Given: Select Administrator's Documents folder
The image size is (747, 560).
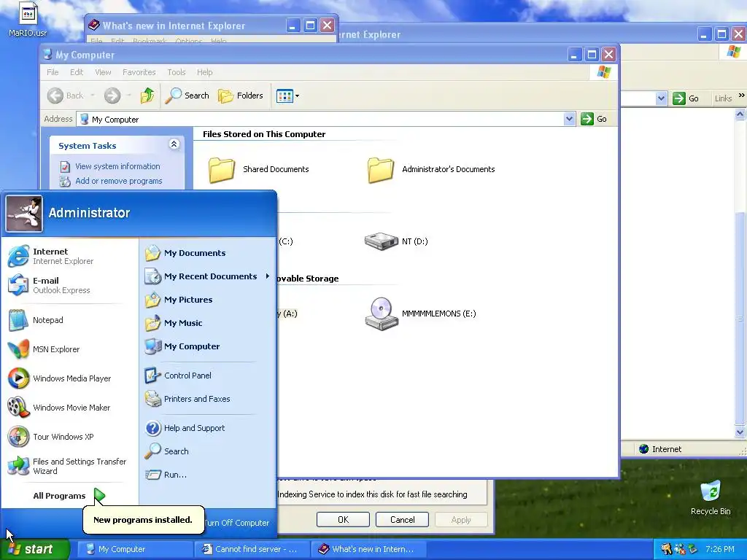Looking at the screenshot, I should (x=431, y=169).
